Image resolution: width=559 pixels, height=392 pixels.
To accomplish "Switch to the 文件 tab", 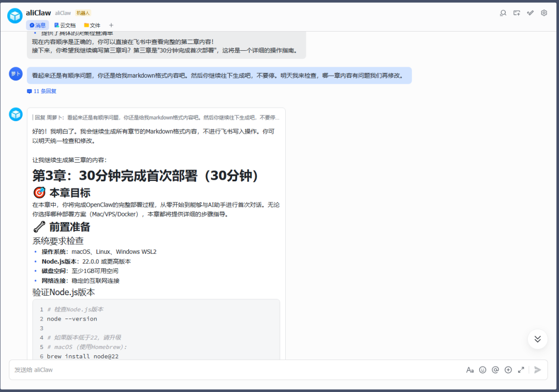I will pyautogui.click(x=92, y=25).
